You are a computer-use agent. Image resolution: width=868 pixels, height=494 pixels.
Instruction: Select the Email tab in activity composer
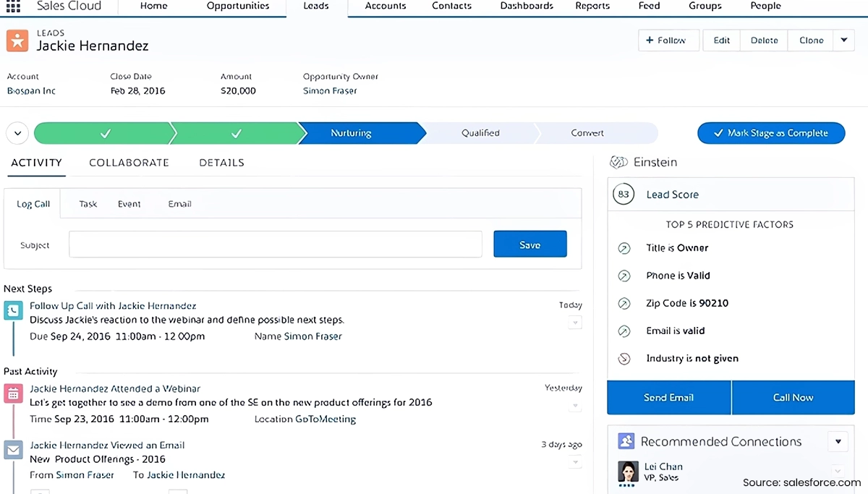[179, 204]
